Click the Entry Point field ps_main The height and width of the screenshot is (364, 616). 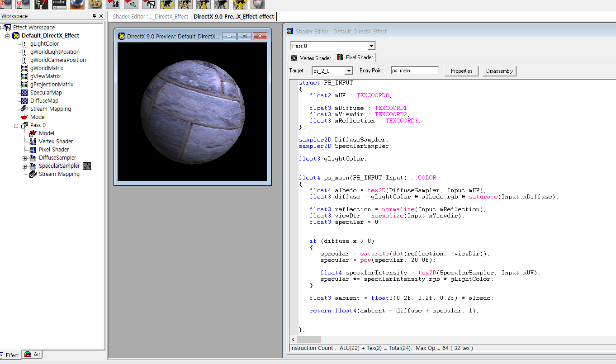[415, 71]
